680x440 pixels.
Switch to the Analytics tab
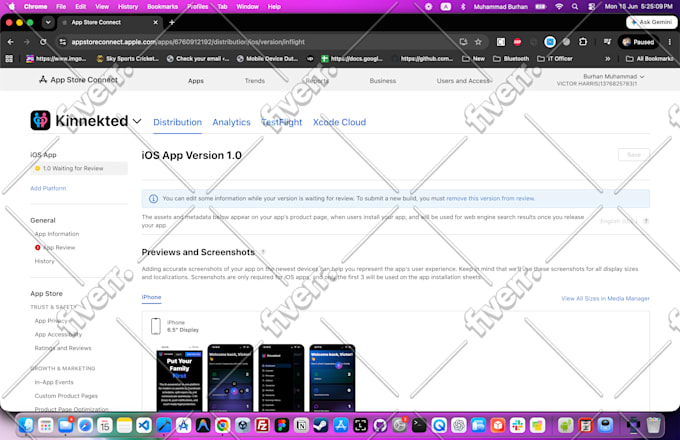[x=231, y=122]
